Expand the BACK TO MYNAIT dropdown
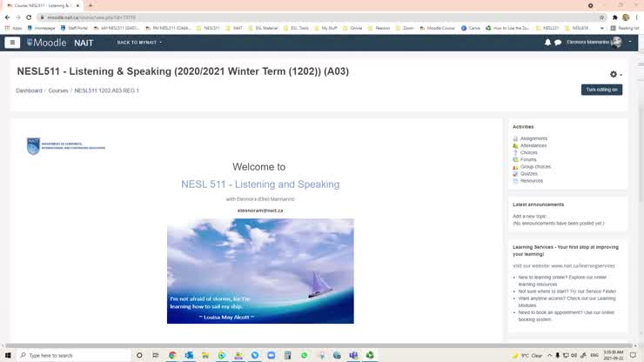Viewport: 644px width, 362px height. tap(139, 43)
